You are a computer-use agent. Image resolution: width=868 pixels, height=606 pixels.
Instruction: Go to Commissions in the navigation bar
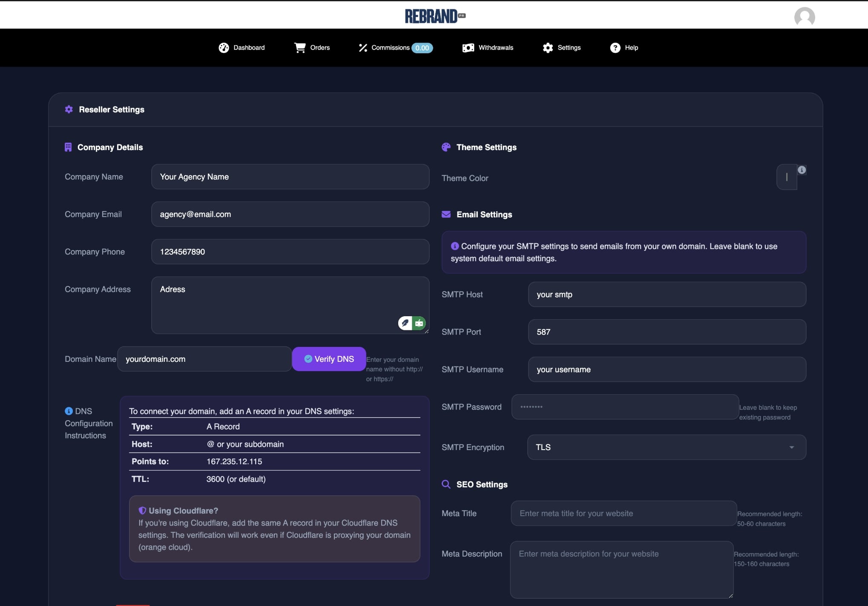[x=390, y=48]
